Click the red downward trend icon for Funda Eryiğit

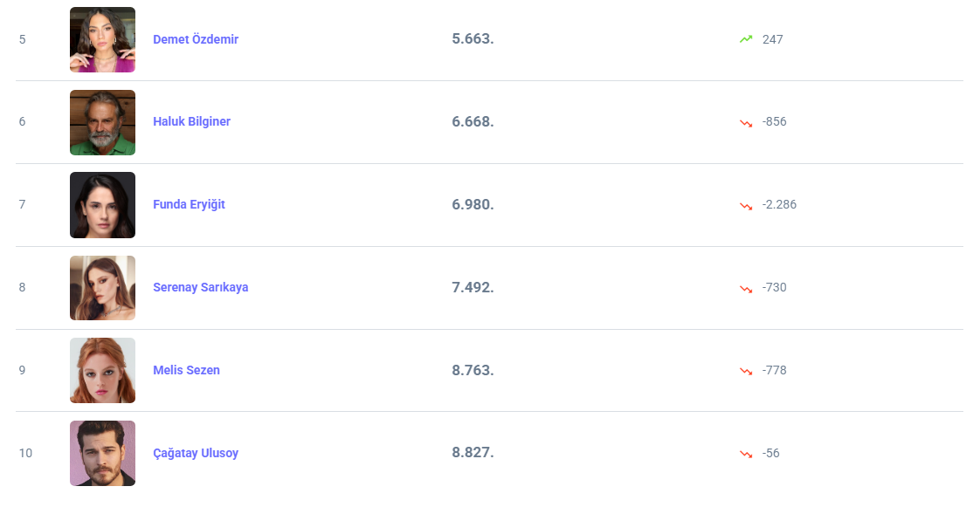click(x=745, y=205)
